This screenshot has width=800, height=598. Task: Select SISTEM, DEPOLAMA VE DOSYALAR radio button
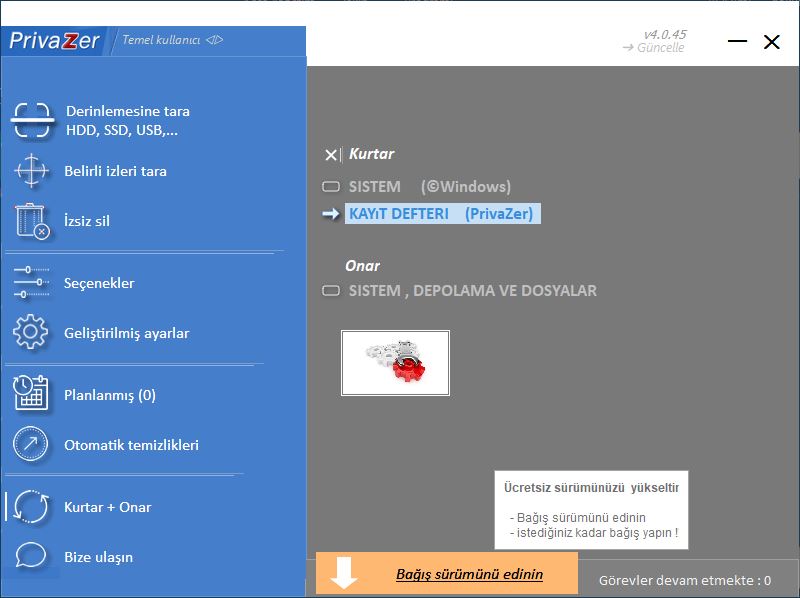(x=331, y=291)
